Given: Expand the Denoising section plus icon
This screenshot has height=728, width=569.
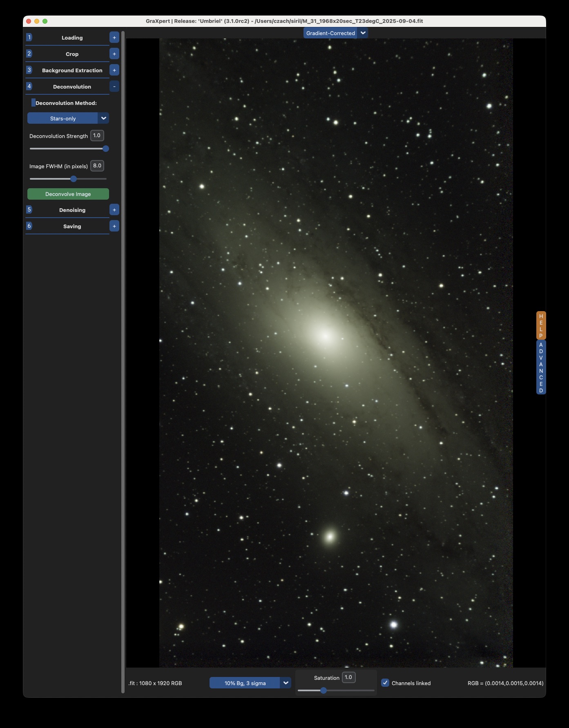Looking at the screenshot, I should [x=114, y=210].
